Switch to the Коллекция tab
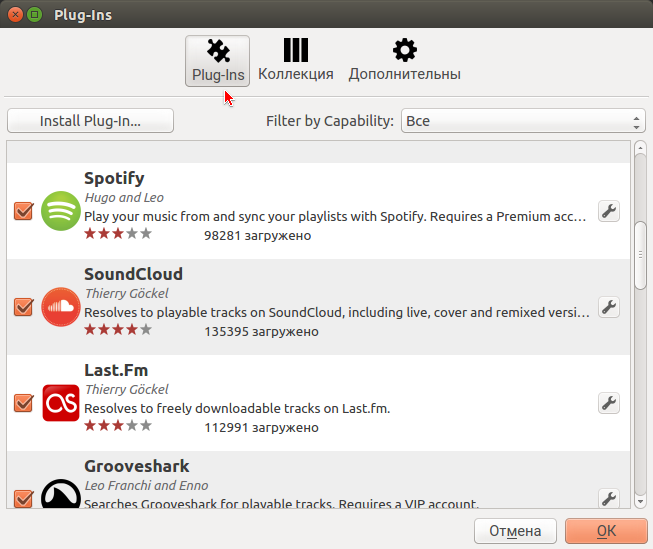The height and width of the screenshot is (549, 653). pos(296,61)
